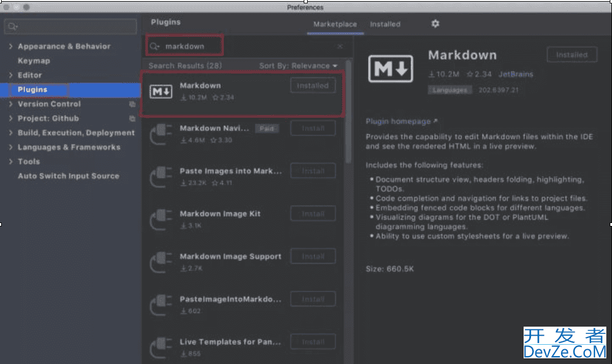The width and height of the screenshot is (612, 364).
Task: Expand the Version Control section
Action: click(11, 104)
